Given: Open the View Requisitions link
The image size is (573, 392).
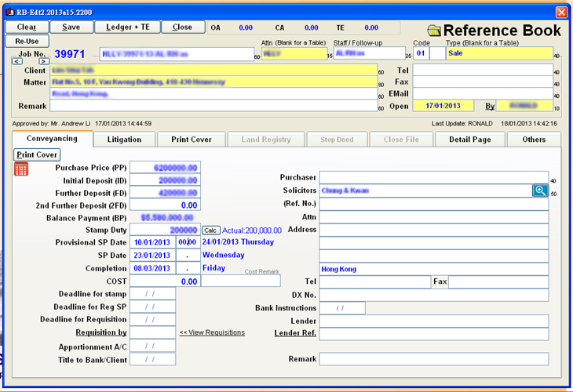Looking at the screenshot, I should (212, 332).
